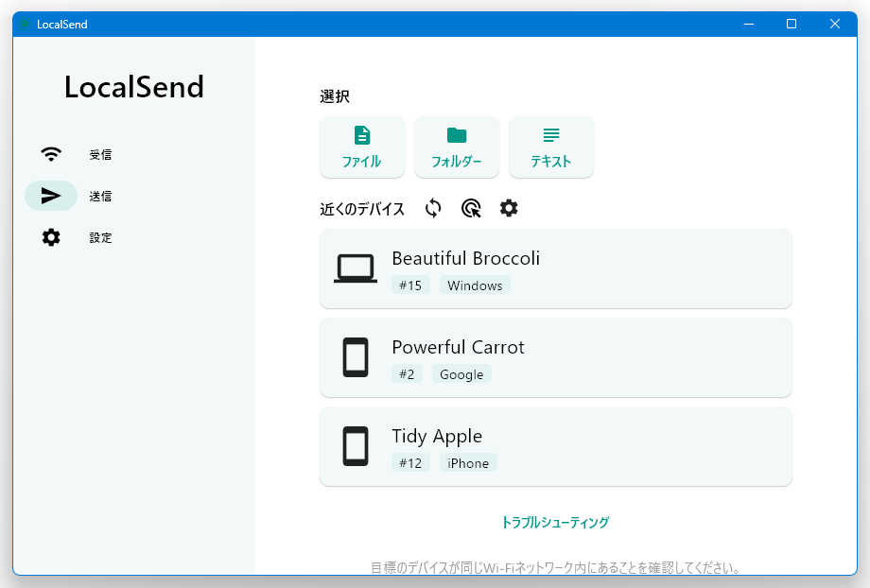Click the #12 badge on Tidy Apple
870x588 pixels.
(410, 462)
